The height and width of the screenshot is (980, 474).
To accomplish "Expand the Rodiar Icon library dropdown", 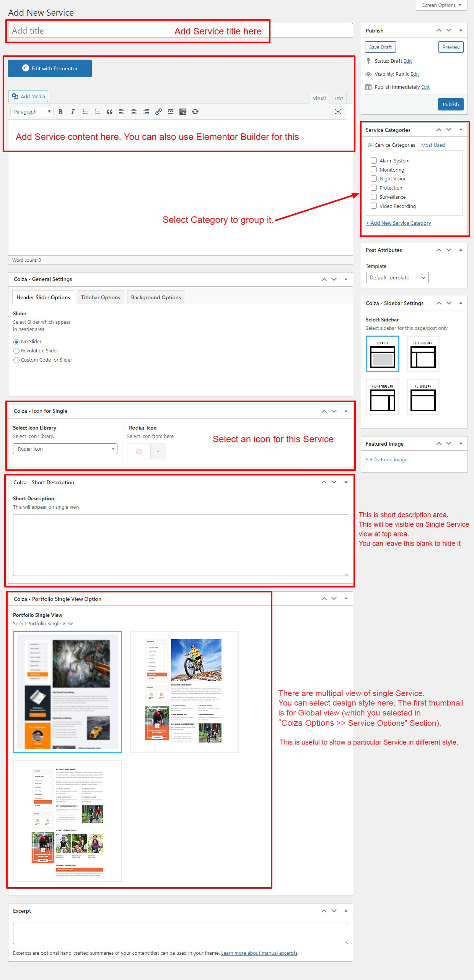I will point(65,449).
